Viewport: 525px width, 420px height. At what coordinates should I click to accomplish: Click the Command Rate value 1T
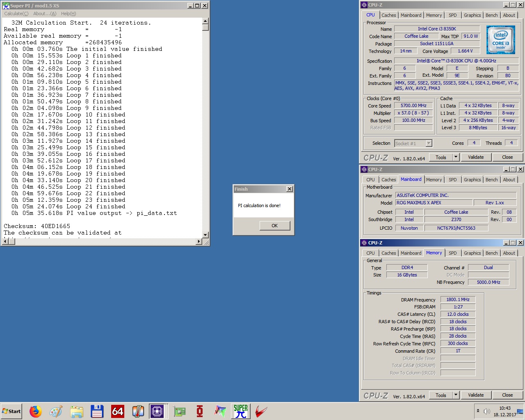point(458,351)
